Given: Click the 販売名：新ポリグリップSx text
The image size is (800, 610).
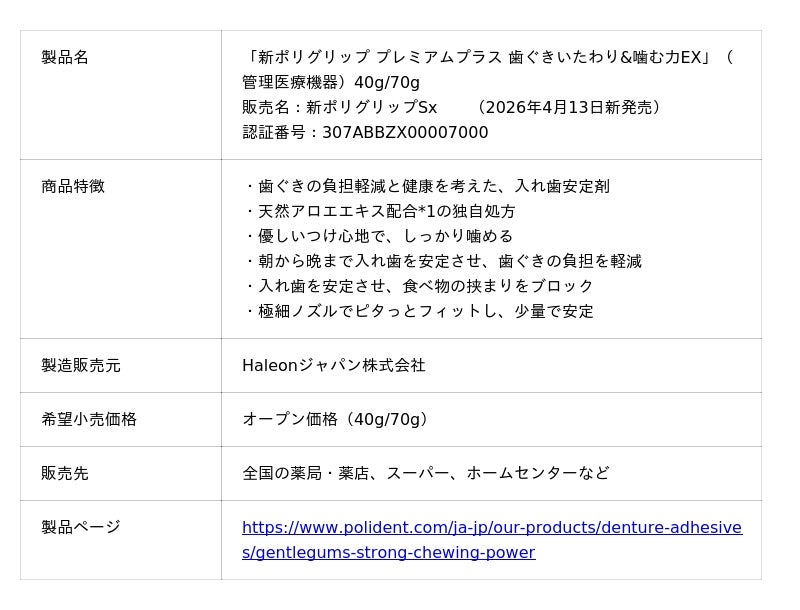Looking at the screenshot, I should (x=340, y=108).
